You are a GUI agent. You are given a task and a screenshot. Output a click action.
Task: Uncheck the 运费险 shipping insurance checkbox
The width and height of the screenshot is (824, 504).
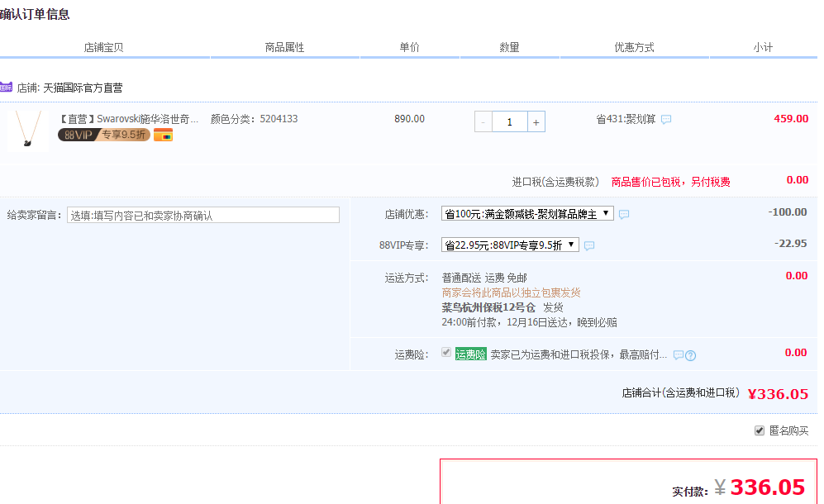446,354
